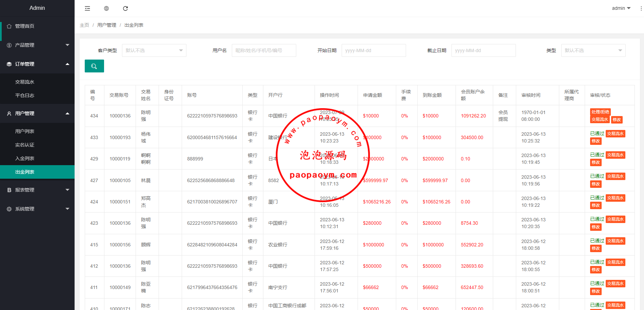Click the gear icon beside 系统管理
644x310 pixels.
click(9, 209)
